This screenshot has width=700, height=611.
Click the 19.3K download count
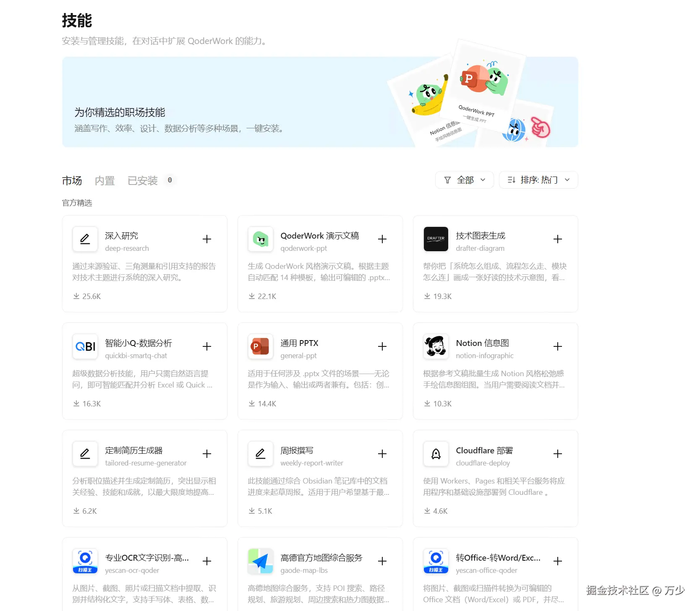point(438,296)
